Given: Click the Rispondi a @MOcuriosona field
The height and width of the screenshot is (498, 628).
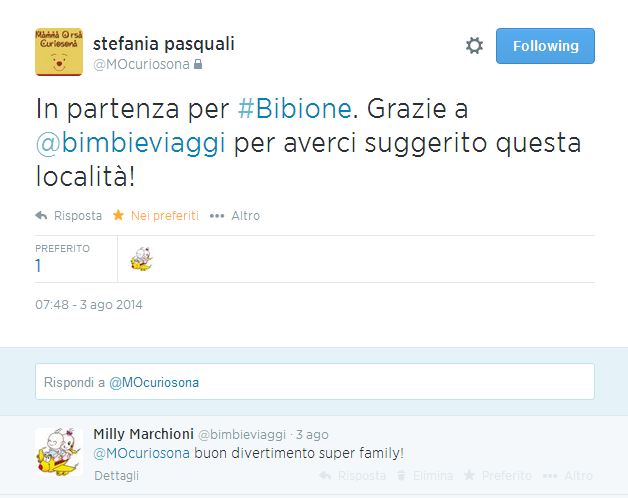Looking at the screenshot, I should (x=314, y=382).
